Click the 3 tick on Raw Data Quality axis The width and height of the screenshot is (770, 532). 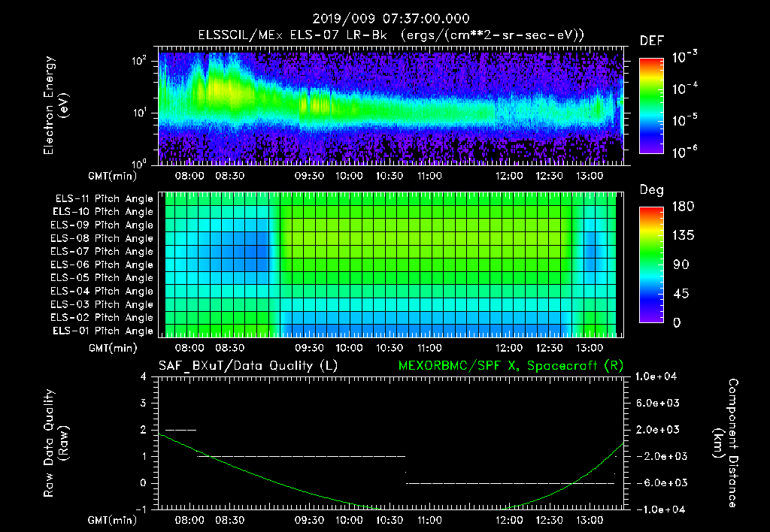[x=144, y=403]
